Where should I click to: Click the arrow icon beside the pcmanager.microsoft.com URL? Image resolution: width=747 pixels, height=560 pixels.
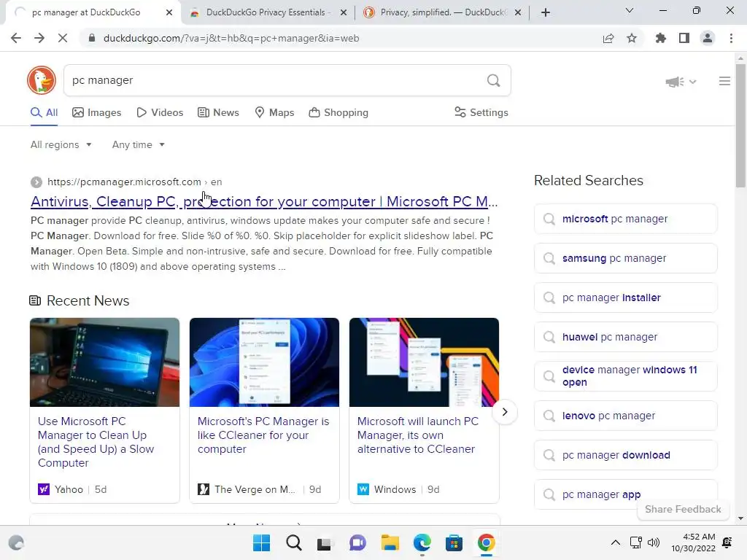[x=36, y=182]
